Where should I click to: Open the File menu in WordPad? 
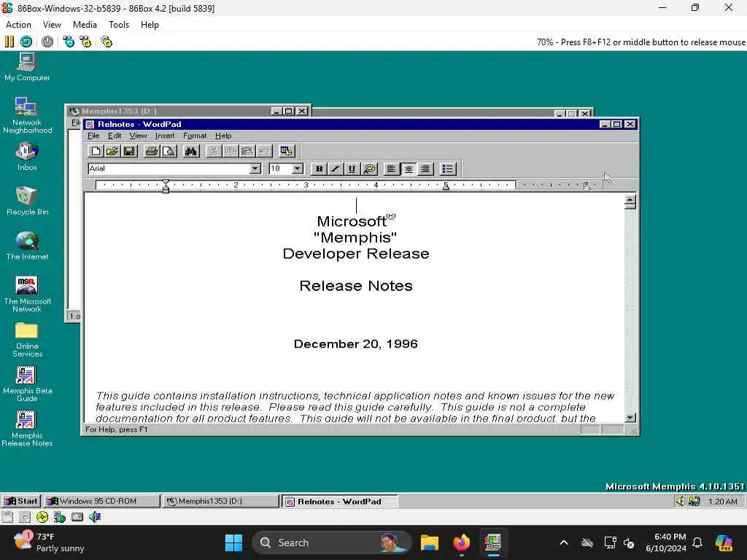click(x=93, y=136)
